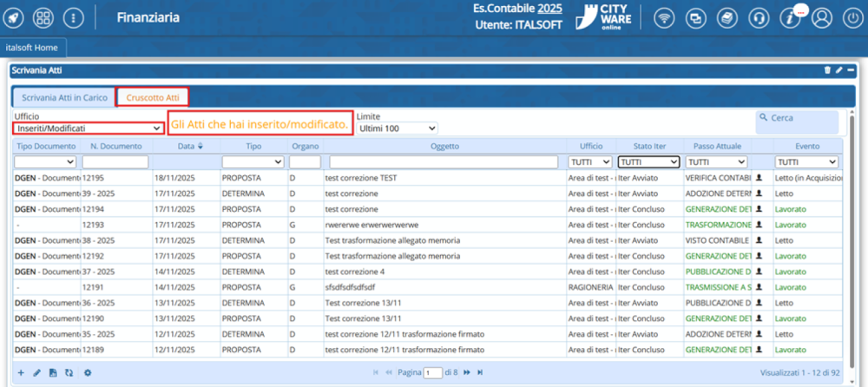Sort by the Data column header

[x=186, y=146]
